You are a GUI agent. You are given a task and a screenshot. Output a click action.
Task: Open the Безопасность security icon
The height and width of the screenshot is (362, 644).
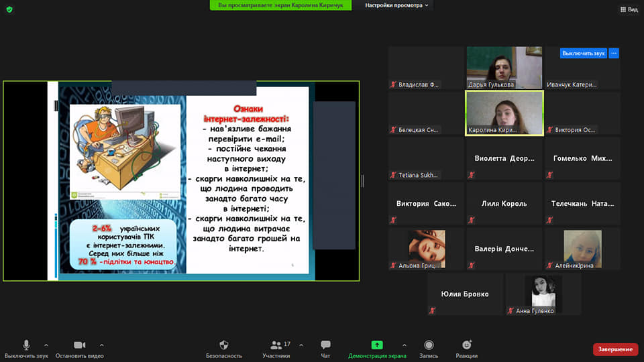click(223, 345)
